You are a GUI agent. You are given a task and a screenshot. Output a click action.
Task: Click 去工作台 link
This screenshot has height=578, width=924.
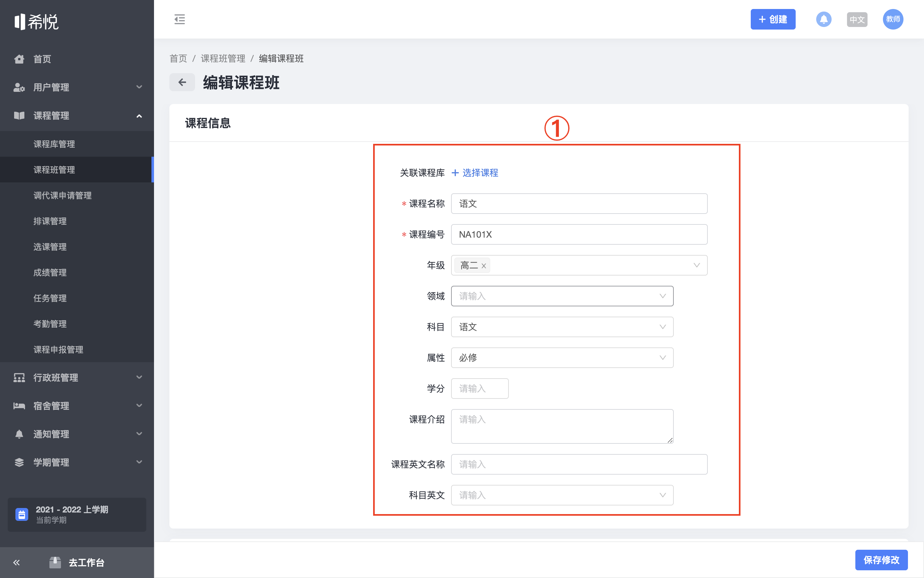tap(86, 562)
